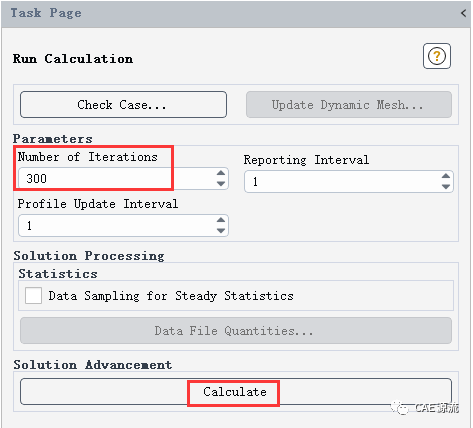Open Data File Quantities dialog
The height and width of the screenshot is (428, 473).
pos(236,331)
